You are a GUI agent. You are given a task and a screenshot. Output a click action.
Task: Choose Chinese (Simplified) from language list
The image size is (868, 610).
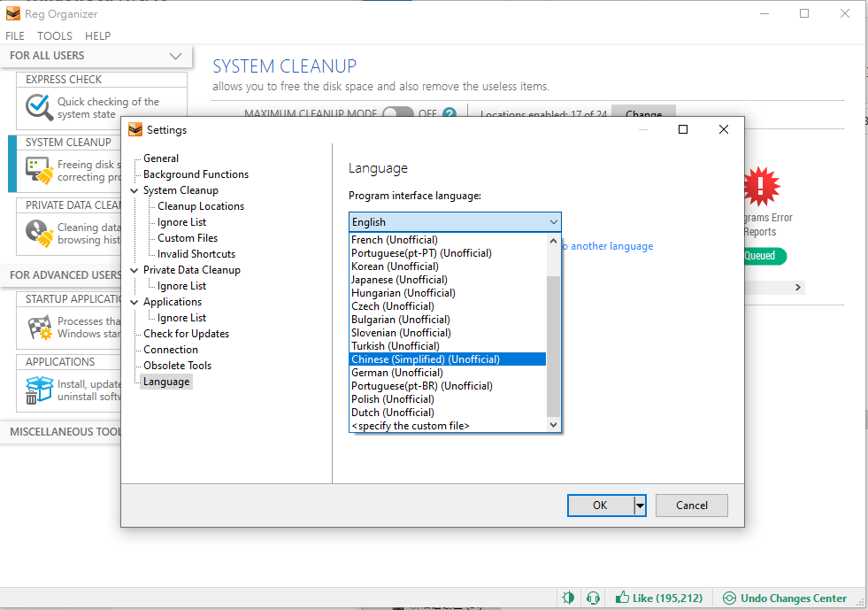coord(426,359)
